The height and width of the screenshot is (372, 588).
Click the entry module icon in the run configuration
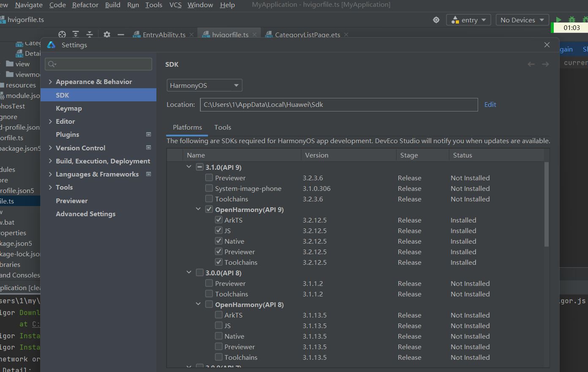pos(455,20)
